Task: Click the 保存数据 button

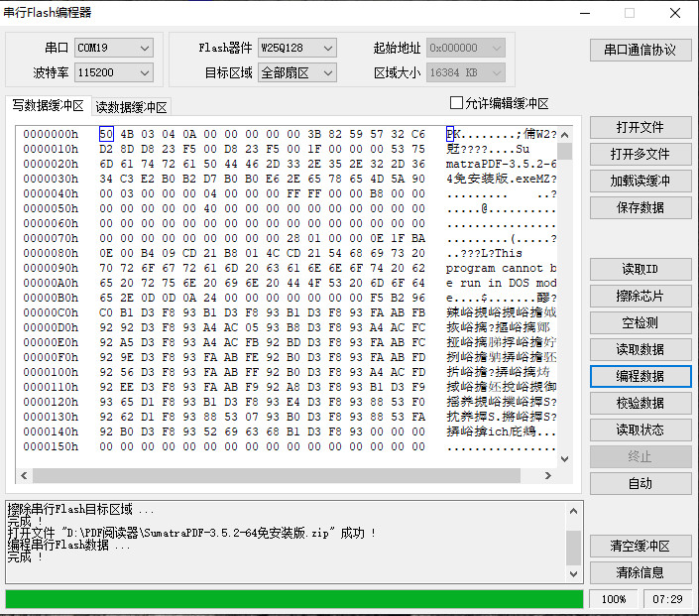Action: (641, 208)
